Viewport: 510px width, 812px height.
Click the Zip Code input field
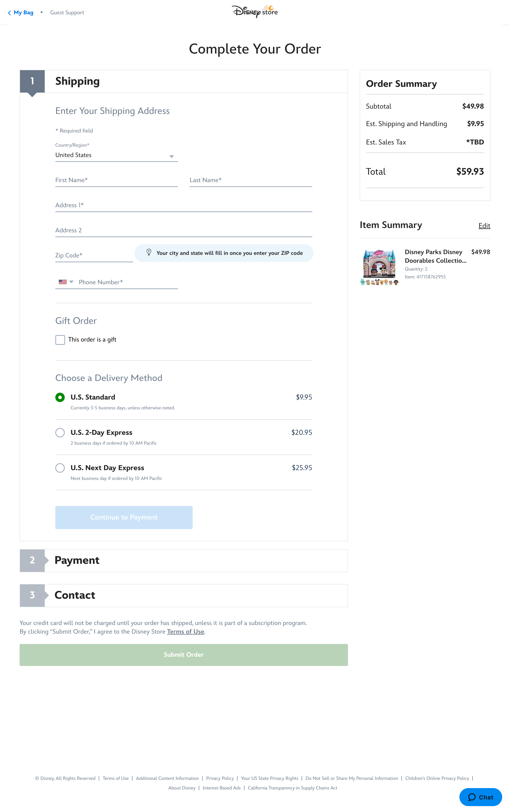coord(94,255)
